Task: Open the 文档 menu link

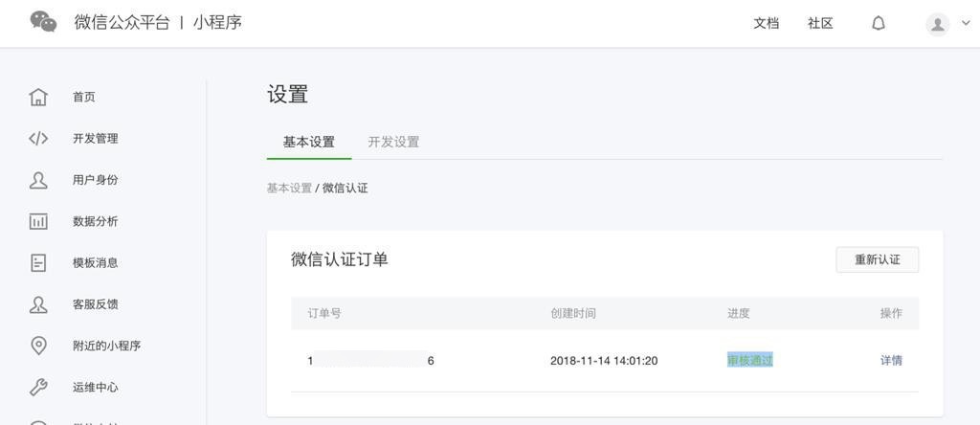Action: click(767, 24)
